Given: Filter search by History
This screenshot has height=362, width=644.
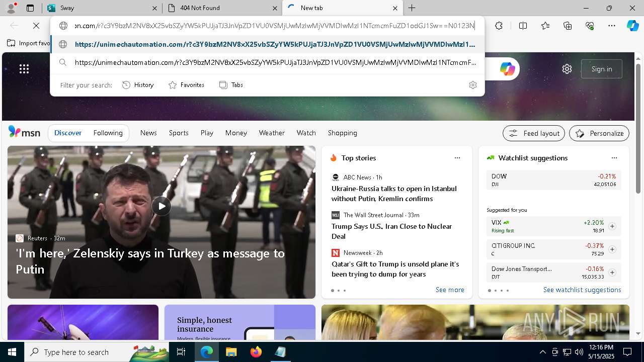Looking at the screenshot, I should pos(138,85).
